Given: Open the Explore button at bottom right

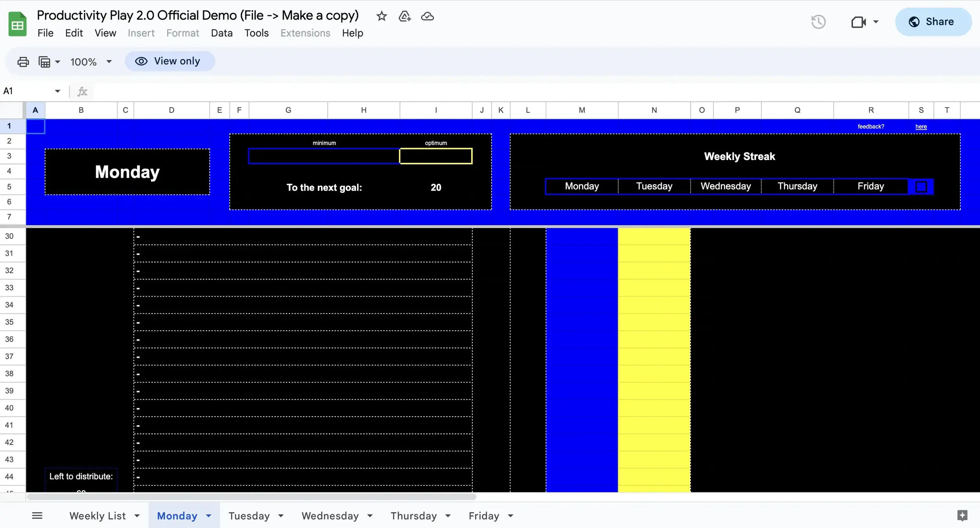Looking at the screenshot, I should 962,515.
